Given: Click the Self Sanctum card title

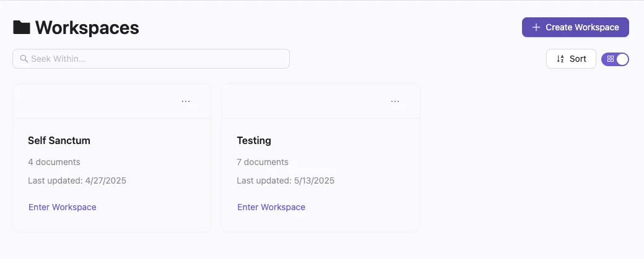Looking at the screenshot, I should pos(59,140).
